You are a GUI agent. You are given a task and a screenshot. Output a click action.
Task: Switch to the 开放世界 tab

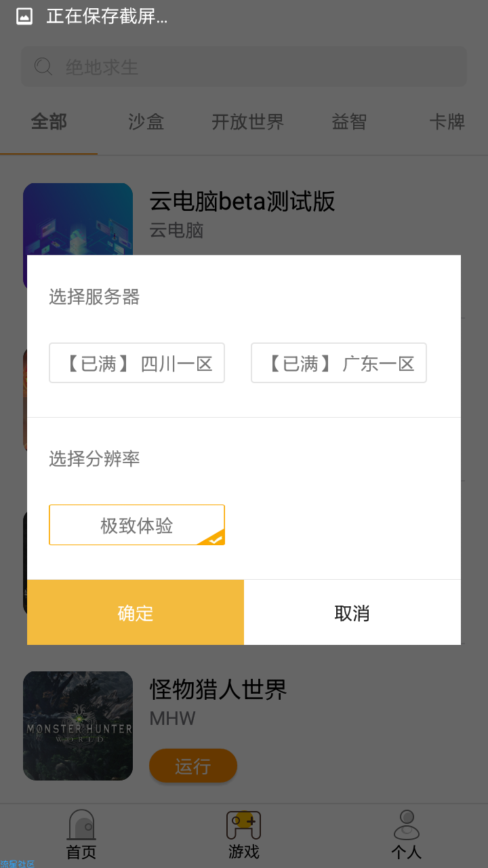tap(248, 122)
